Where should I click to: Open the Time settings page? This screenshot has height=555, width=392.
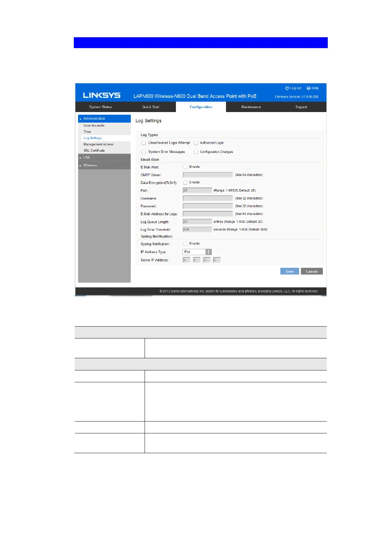pyautogui.click(x=87, y=132)
